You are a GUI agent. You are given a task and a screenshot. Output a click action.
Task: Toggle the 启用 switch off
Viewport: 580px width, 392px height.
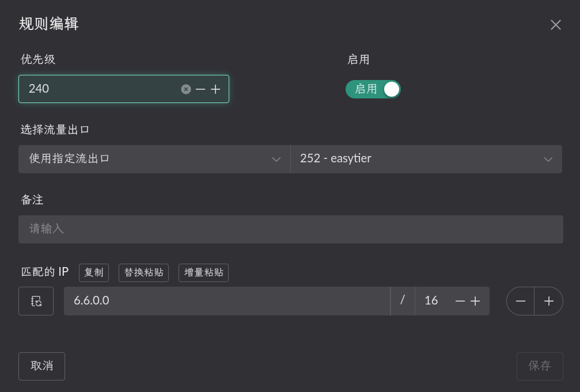click(x=373, y=89)
